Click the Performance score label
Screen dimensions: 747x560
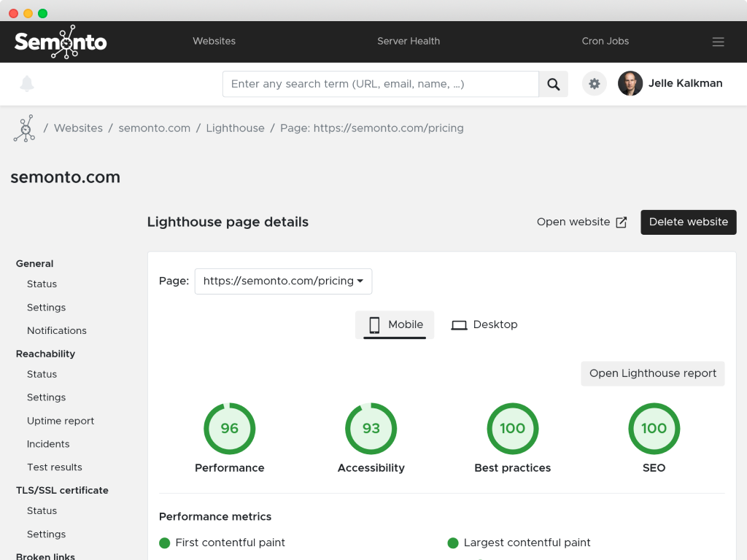coord(230,468)
